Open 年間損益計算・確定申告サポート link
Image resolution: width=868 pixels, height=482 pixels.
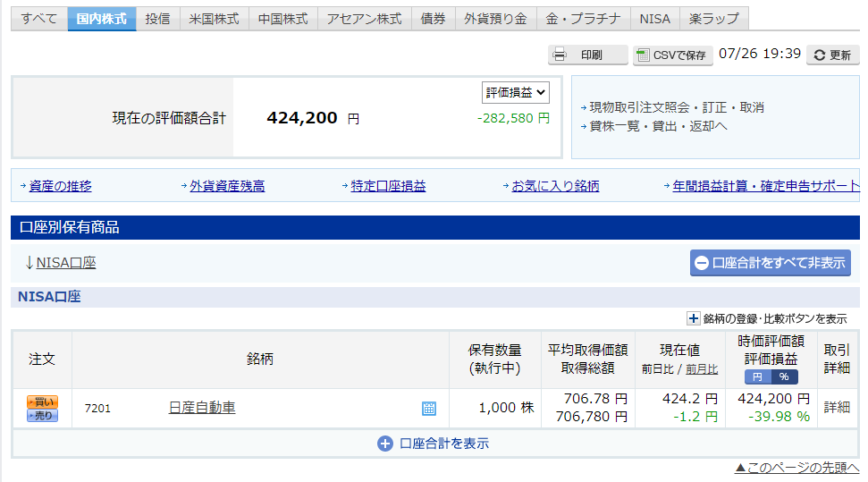(765, 186)
